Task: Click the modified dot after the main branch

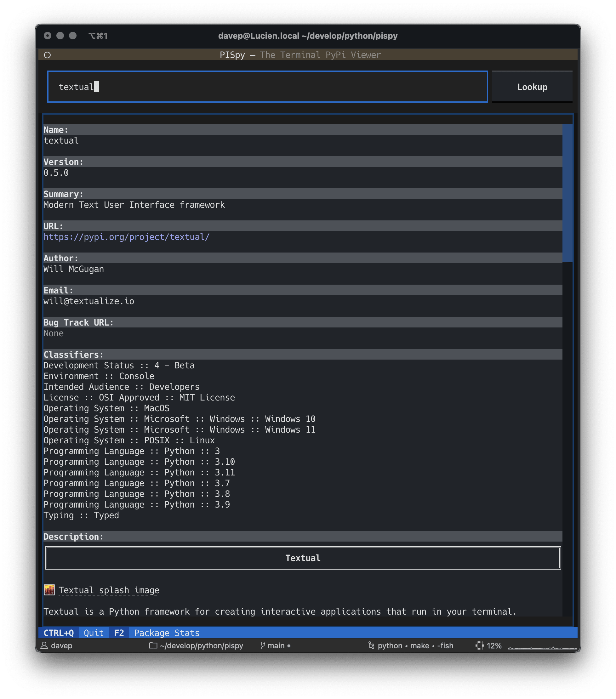Action: pos(289,646)
